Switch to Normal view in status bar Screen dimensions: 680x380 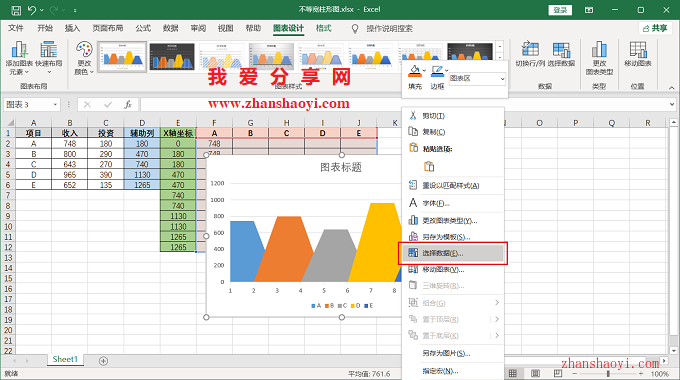click(513, 373)
